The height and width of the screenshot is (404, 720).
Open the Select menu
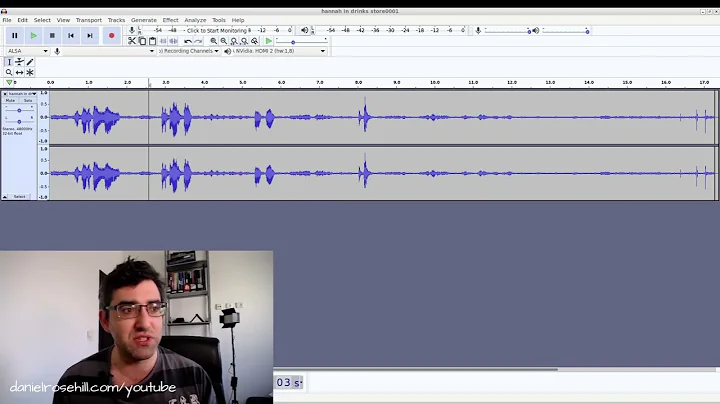pos(42,20)
